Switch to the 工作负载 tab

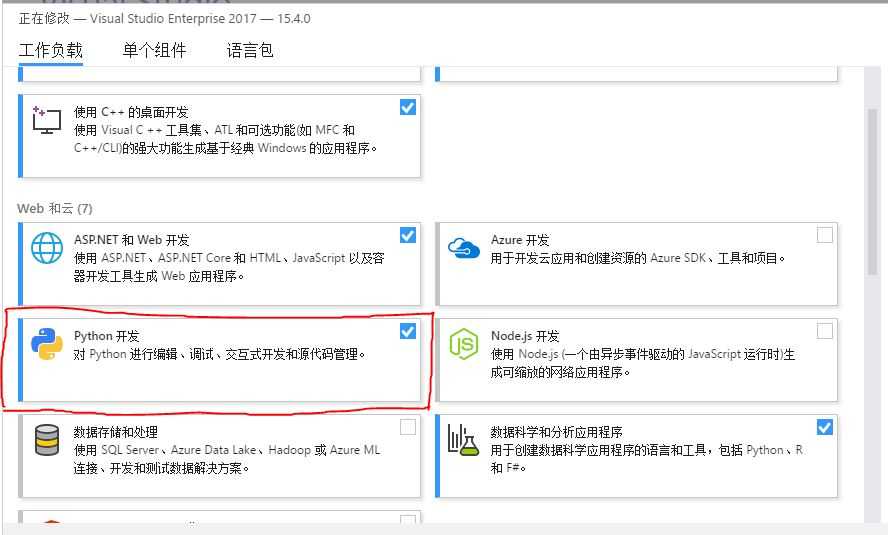[51, 50]
